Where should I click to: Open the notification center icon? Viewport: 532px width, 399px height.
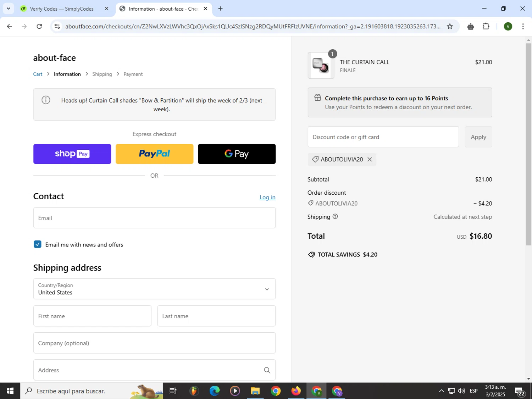pos(520,391)
